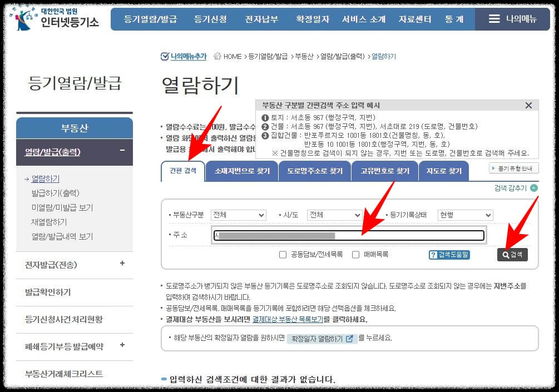Check the 매매목록 option

click(x=355, y=254)
